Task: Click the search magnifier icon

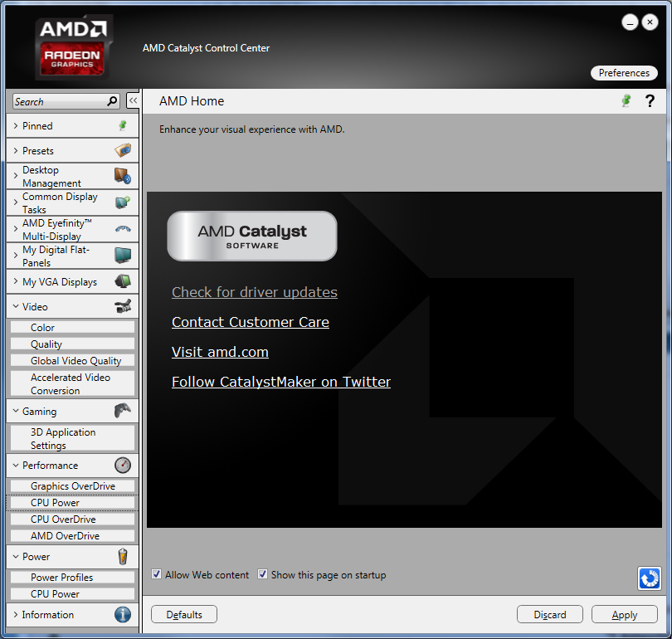Action: click(112, 101)
